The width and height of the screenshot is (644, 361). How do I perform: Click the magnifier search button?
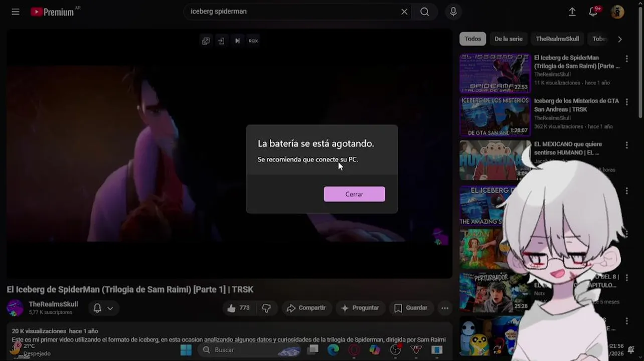click(x=425, y=12)
